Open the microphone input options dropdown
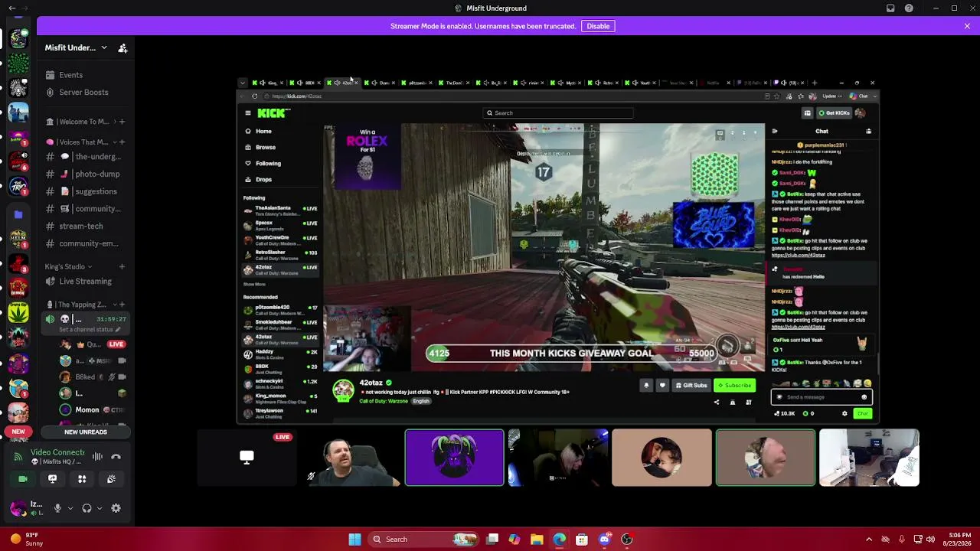This screenshot has height=551, width=980. point(70,508)
